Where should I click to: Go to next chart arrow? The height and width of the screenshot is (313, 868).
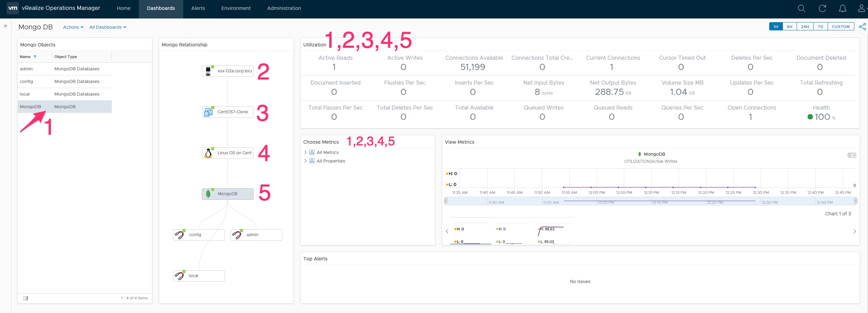854,231
